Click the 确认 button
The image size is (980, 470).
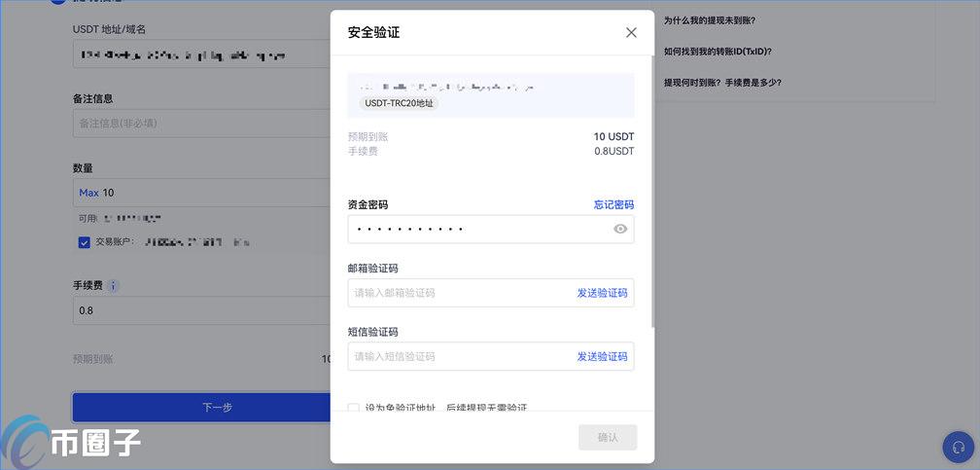click(608, 438)
